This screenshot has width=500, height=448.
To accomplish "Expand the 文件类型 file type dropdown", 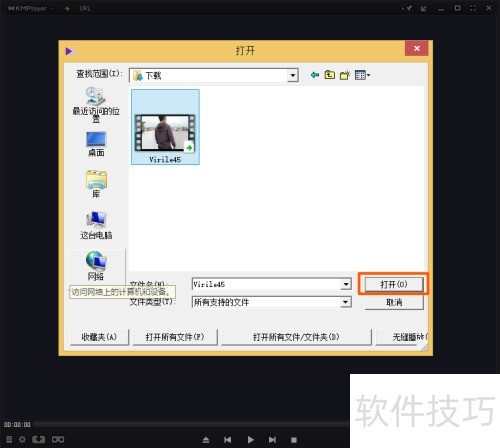I will [346, 302].
